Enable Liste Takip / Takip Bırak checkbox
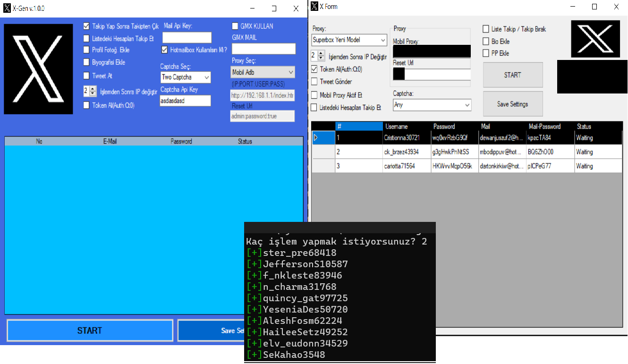The width and height of the screenshot is (628, 364). 486,29
